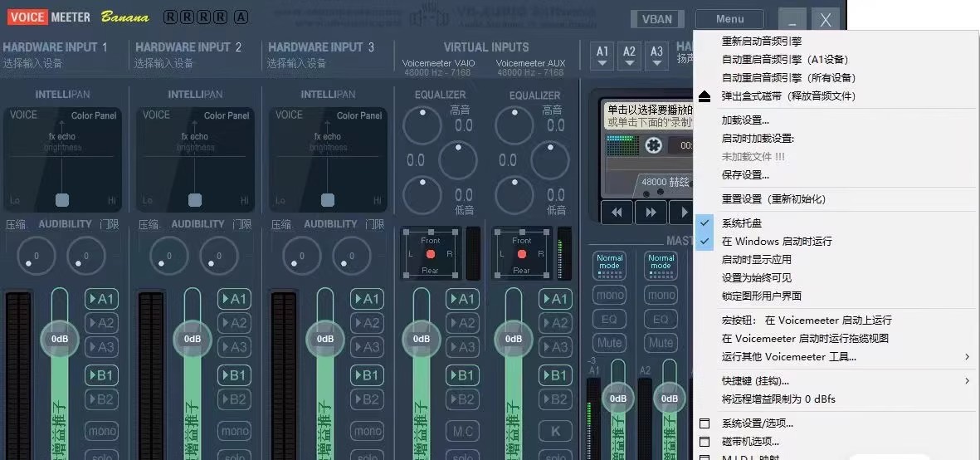
Task: Toggle mono on Hardware Input 3 strip
Action: [367, 431]
